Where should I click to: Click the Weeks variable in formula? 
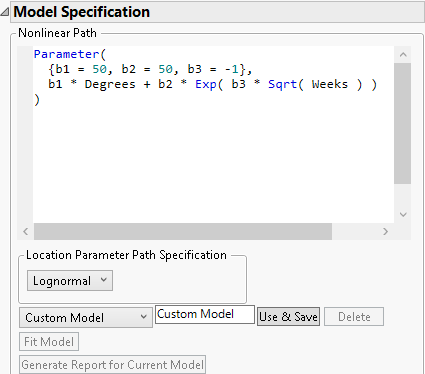point(330,84)
